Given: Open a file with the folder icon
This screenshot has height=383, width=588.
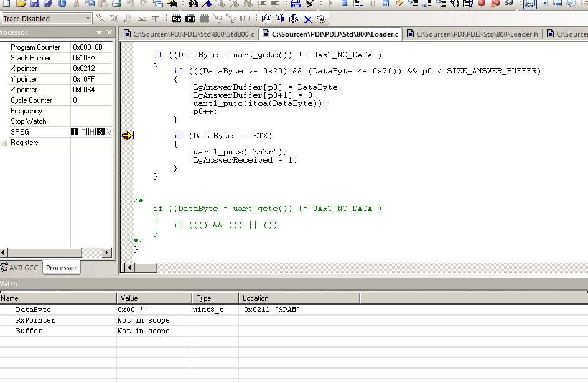Looking at the screenshot, I should pos(21,3).
